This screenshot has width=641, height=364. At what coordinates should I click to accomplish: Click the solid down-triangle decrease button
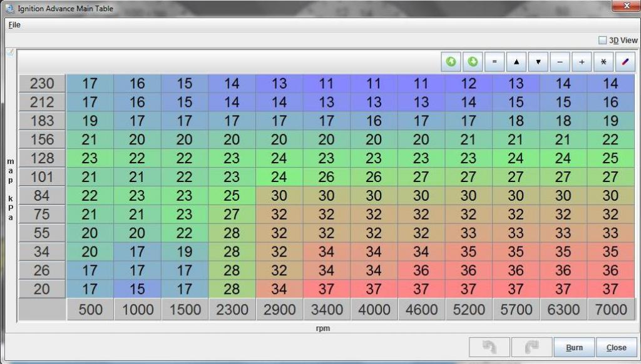[x=538, y=62]
